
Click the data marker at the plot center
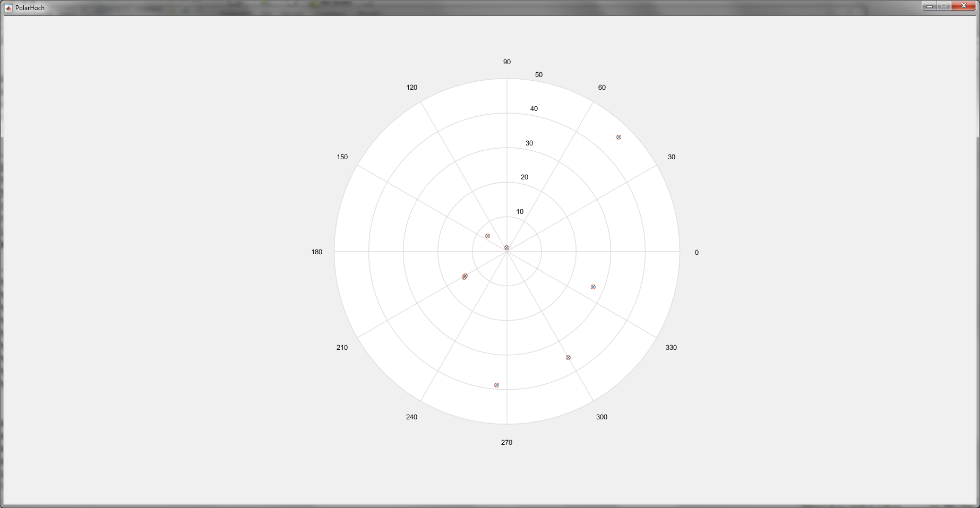pos(506,248)
